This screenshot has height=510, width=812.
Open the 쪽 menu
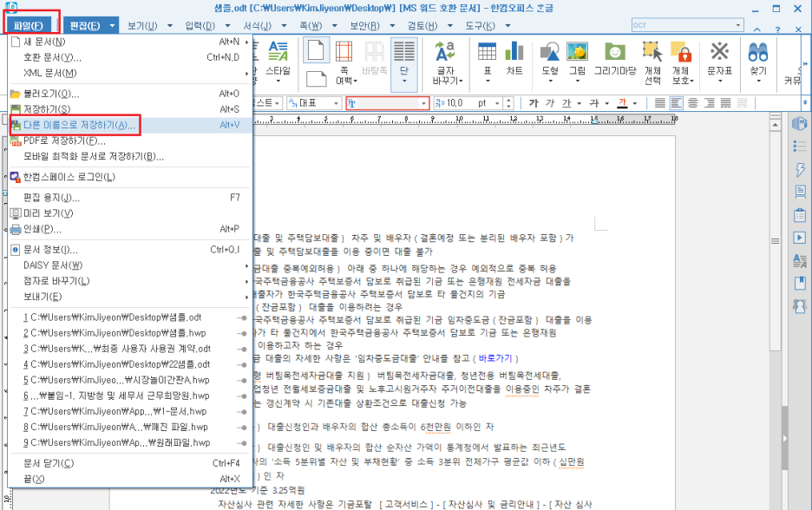tap(311, 25)
